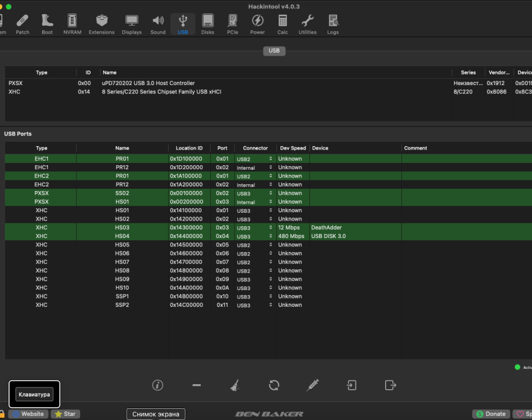Select the HS08 port name cell
The image size is (532, 420).
click(122, 270)
